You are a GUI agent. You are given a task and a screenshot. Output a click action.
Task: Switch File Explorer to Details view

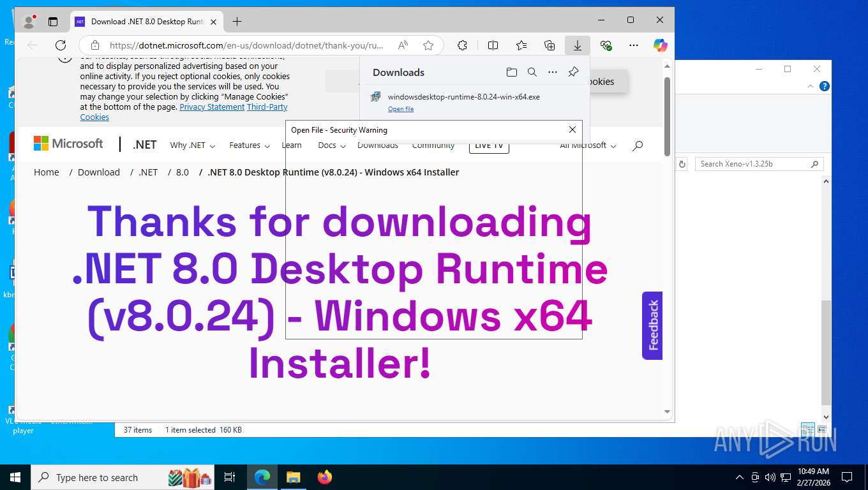[807, 429]
